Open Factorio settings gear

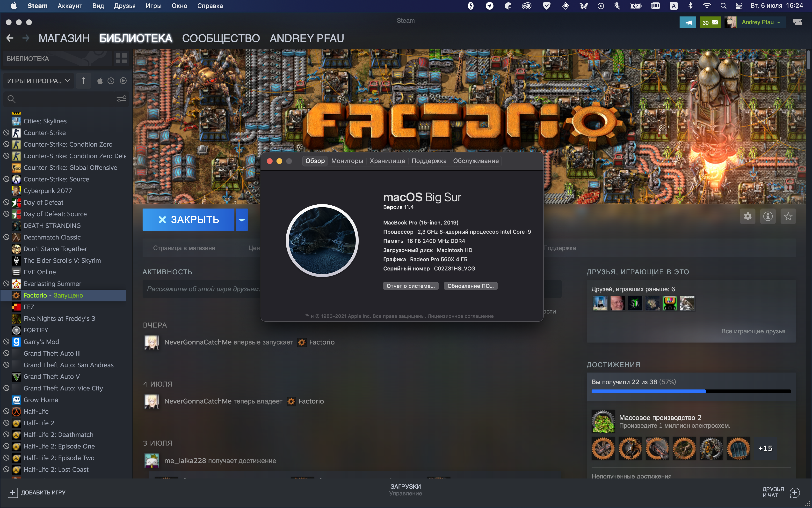[x=747, y=216]
